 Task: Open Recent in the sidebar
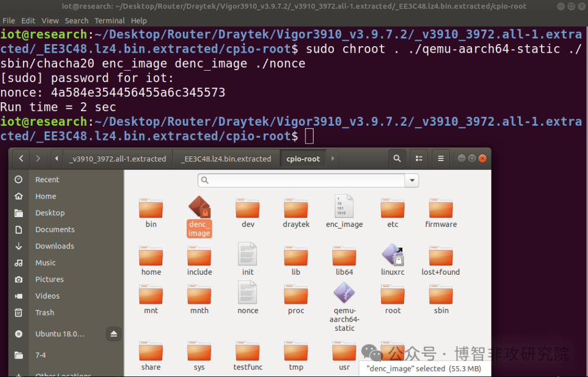pyautogui.click(x=66, y=180)
